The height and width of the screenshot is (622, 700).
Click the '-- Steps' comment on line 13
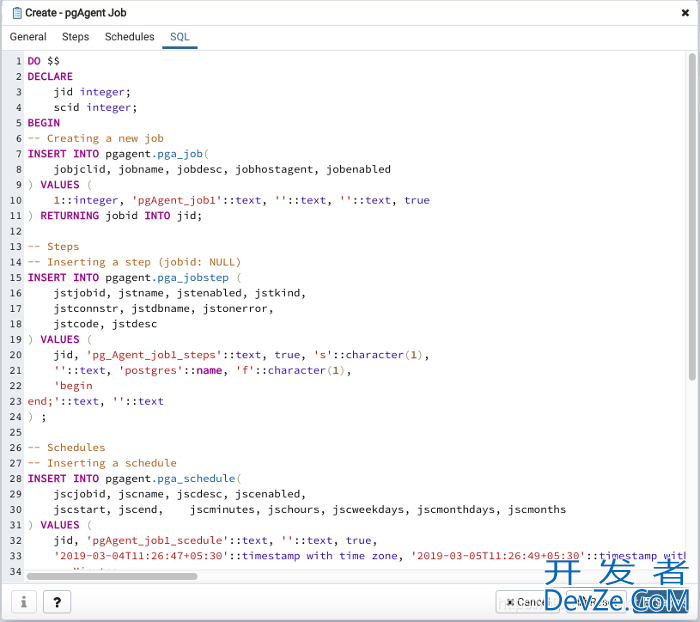[54, 246]
